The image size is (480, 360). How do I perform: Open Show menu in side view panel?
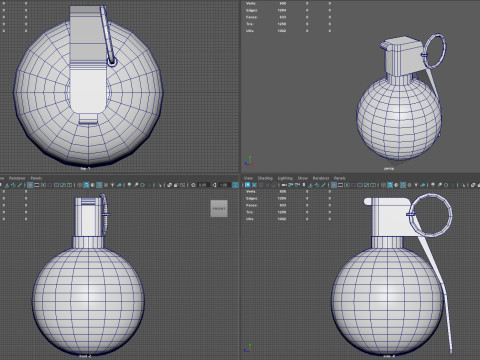303,178
